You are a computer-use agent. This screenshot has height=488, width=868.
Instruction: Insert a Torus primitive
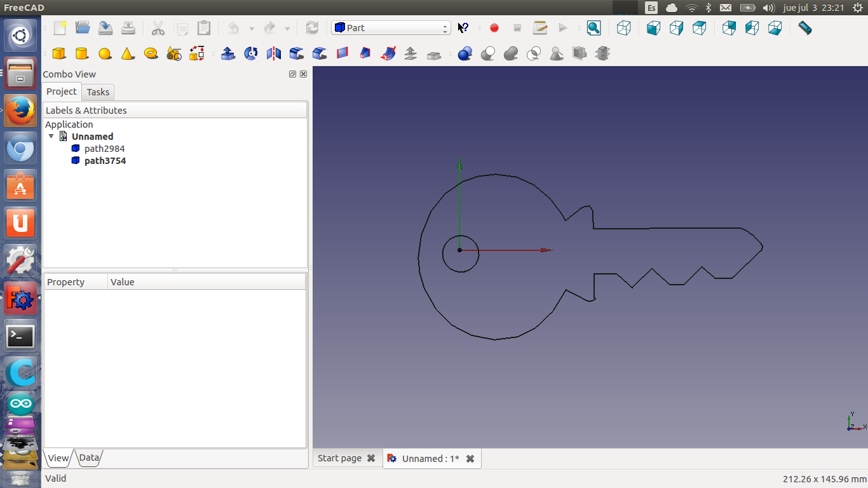pyautogui.click(x=151, y=53)
